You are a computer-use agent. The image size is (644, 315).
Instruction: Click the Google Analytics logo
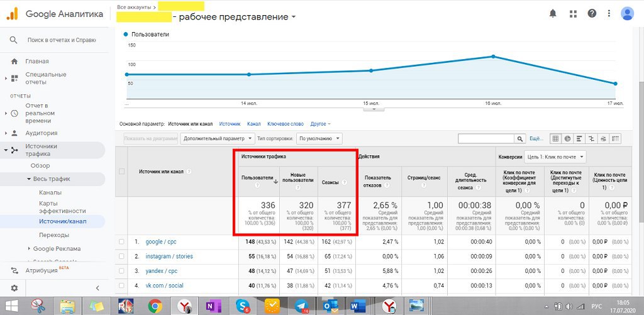pos(12,14)
